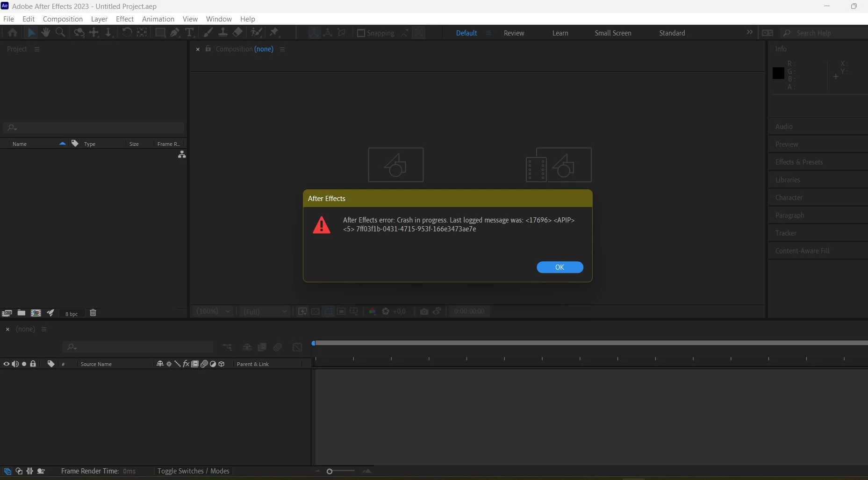Open the Project panel menu

tap(37, 49)
